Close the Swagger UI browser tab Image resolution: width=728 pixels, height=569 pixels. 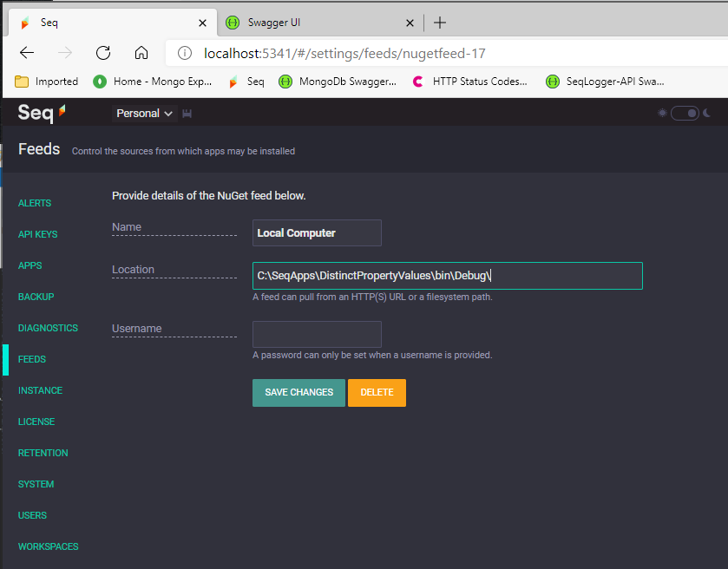(x=410, y=23)
